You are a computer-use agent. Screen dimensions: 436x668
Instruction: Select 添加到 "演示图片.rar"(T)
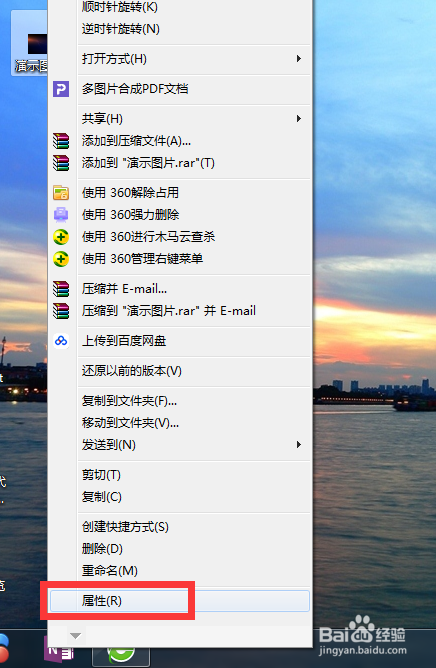click(x=148, y=163)
